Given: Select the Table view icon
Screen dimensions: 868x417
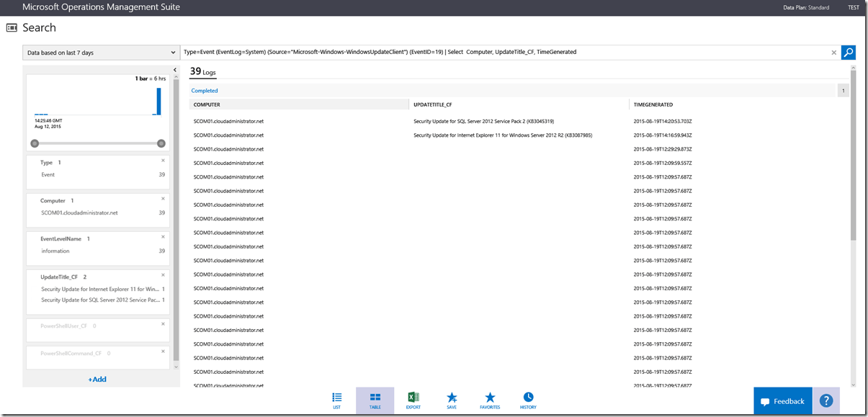Looking at the screenshot, I should tap(375, 400).
